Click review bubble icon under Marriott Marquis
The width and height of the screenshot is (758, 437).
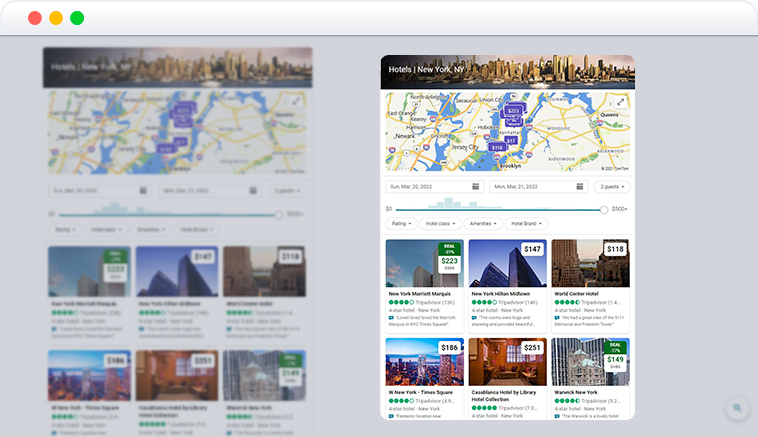[391, 318]
